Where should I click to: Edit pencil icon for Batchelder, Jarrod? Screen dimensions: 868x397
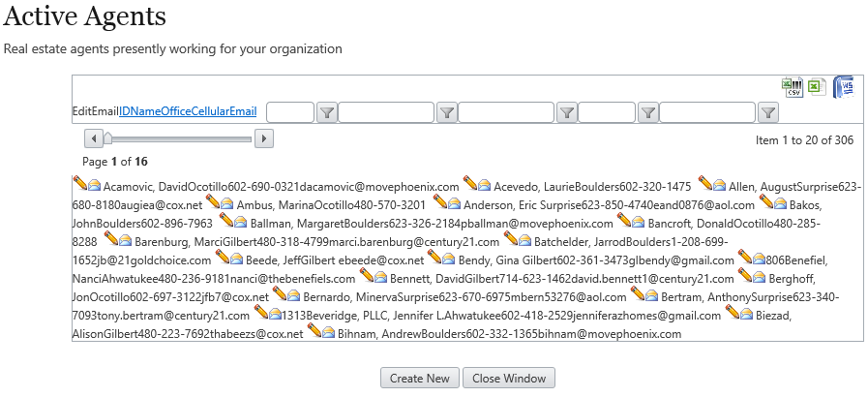[510, 237]
